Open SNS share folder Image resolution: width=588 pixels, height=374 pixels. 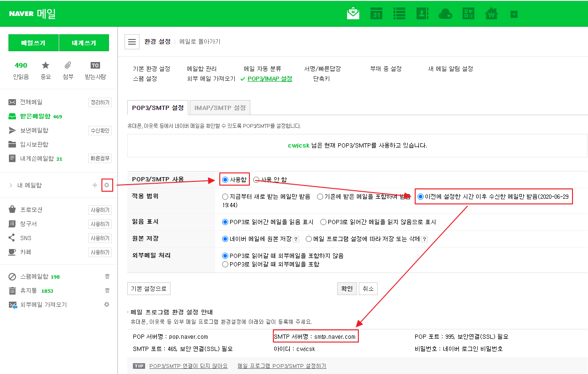pos(26,238)
